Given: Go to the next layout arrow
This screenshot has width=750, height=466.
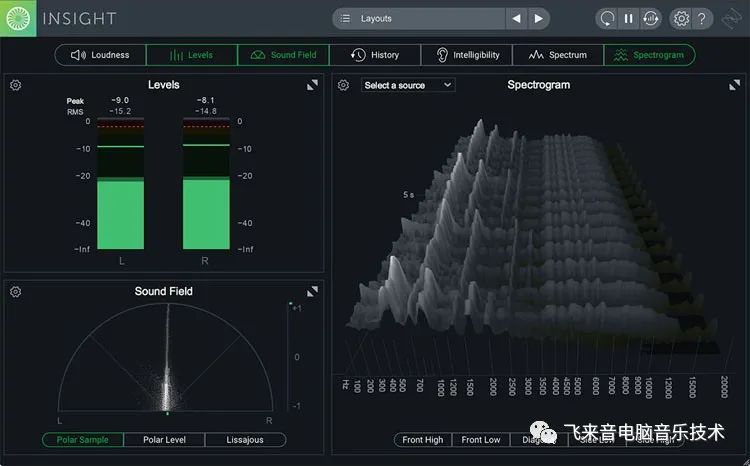Looking at the screenshot, I should click(x=539, y=19).
